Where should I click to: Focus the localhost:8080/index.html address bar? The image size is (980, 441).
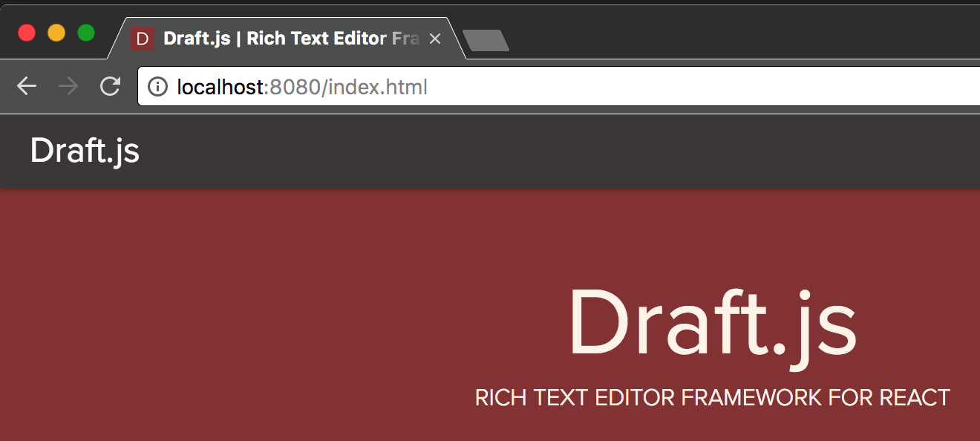click(x=558, y=88)
